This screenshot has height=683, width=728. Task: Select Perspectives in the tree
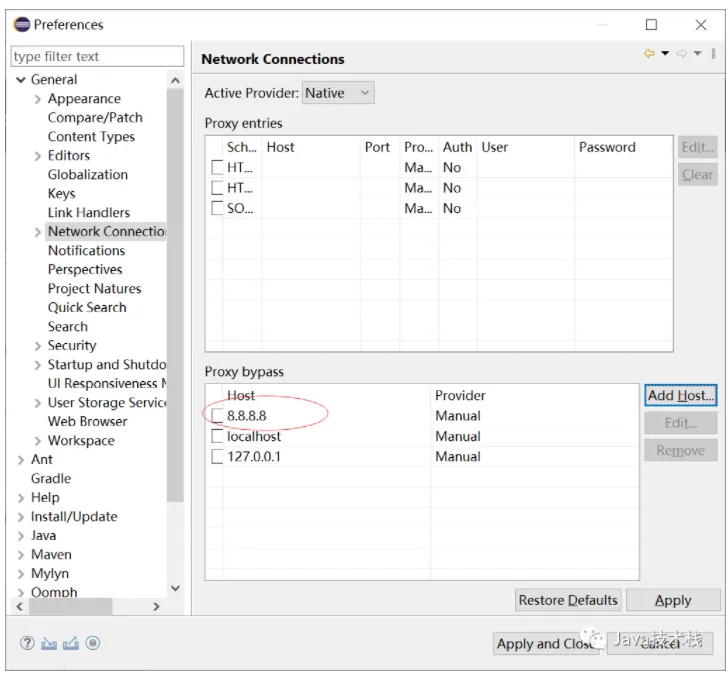tap(85, 270)
